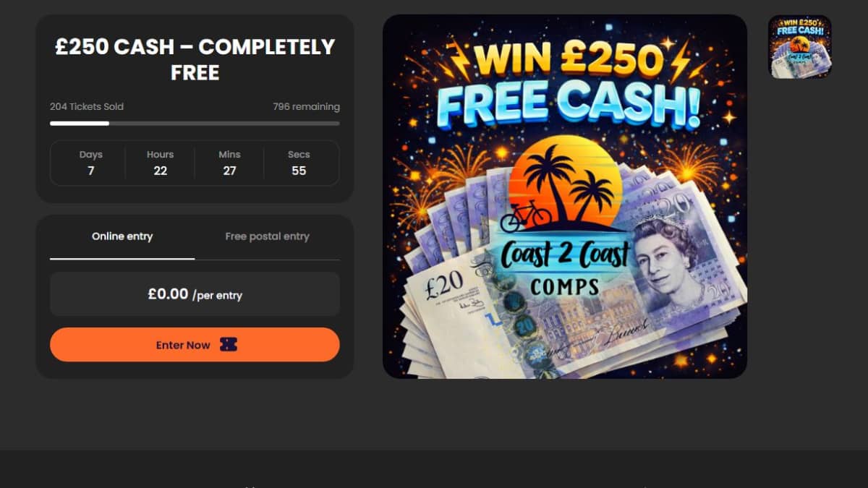Click the Hours countdown value
Viewport: 868px width, 488px height.
coord(161,171)
